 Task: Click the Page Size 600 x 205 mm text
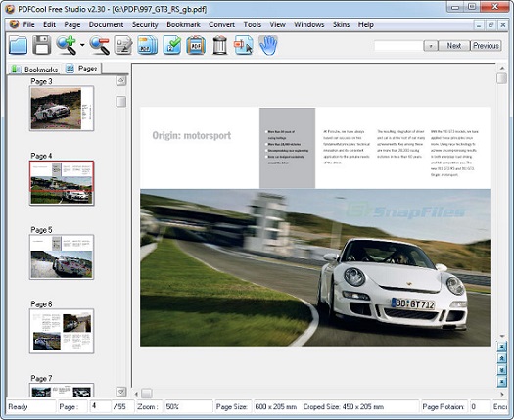(x=276, y=406)
